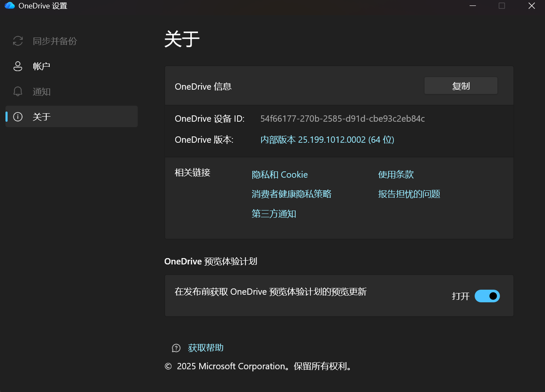
Task: Click the info circle icon beside 关于
Action: (17, 117)
